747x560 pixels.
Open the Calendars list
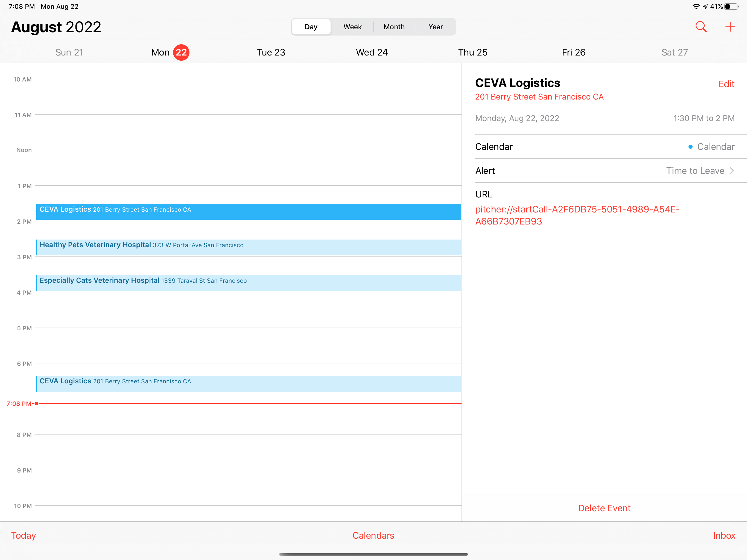[x=373, y=535]
